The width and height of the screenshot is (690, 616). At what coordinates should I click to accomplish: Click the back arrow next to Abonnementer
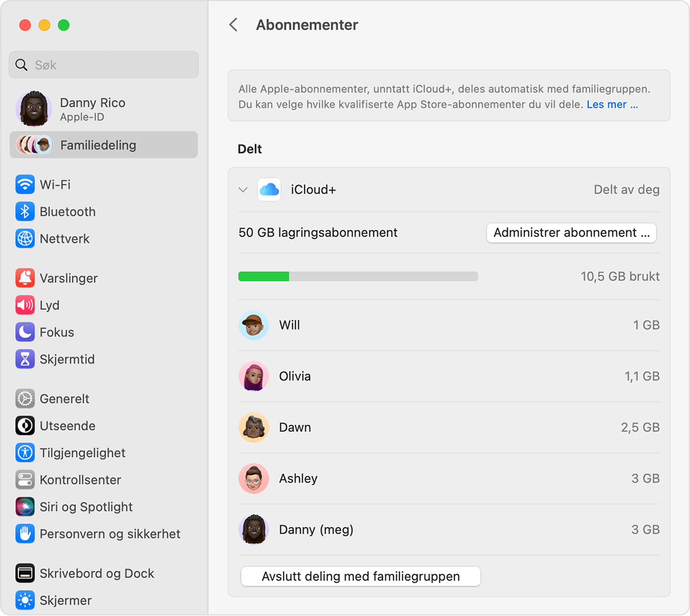click(x=234, y=25)
